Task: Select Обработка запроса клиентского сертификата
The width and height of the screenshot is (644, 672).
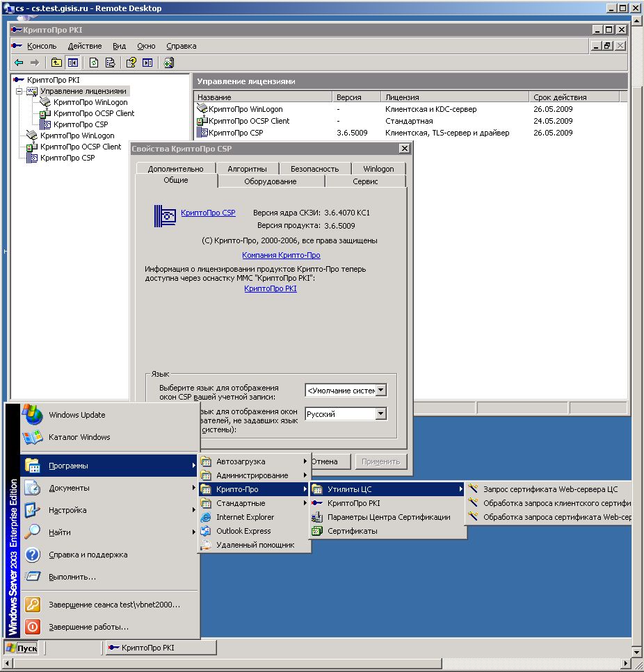Action: tap(548, 503)
